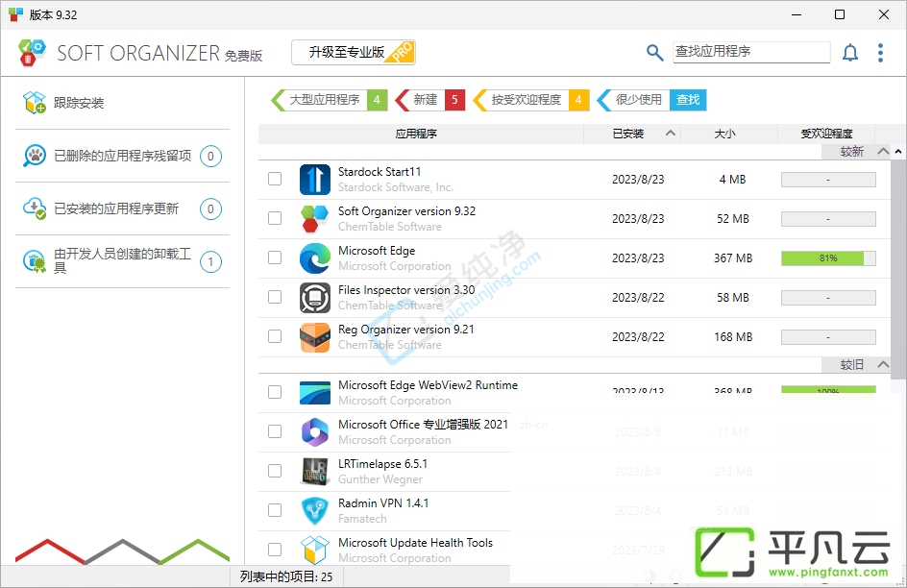This screenshot has height=588, width=907.
Task: Collapse the 较旧 group
Action: click(883, 365)
